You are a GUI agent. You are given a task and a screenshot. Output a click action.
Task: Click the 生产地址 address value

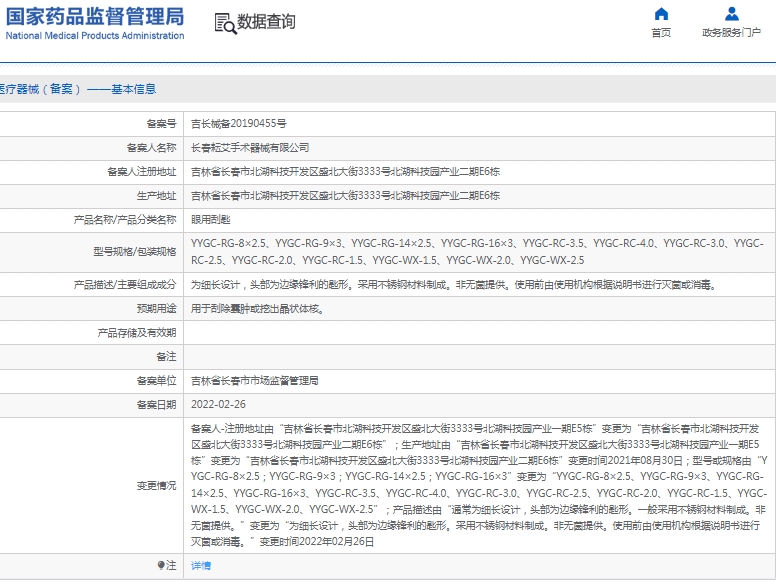tap(345, 195)
